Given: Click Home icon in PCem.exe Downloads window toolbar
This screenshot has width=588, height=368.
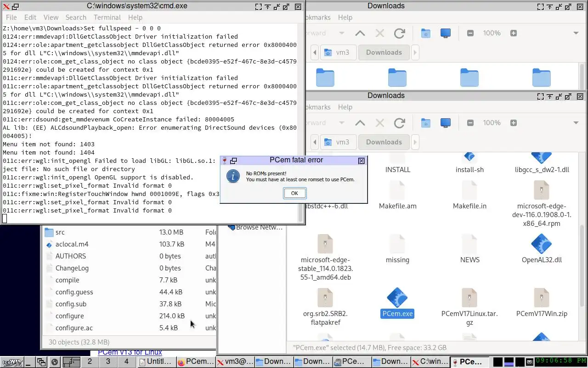Looking at the screenshot, I should (x=426, y=123).
